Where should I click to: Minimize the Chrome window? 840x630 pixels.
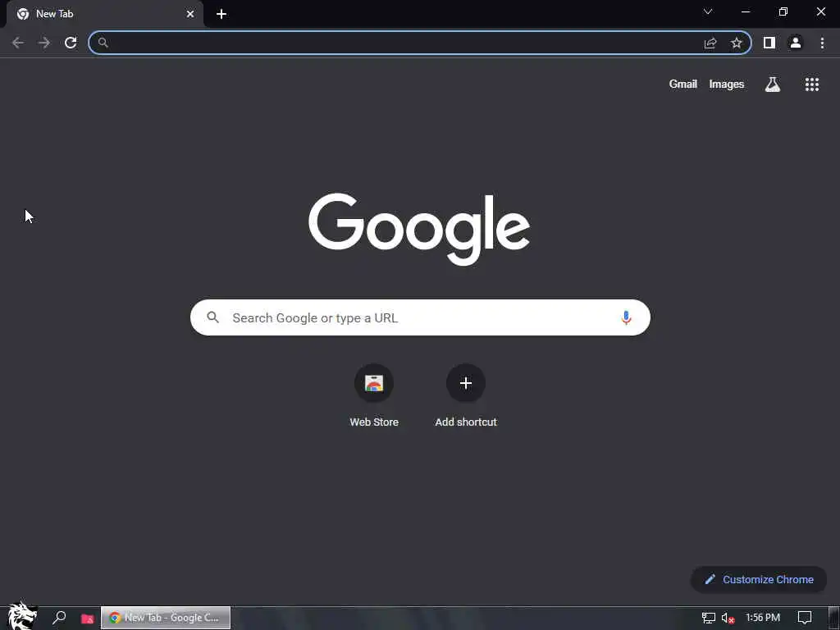[746, 11]
